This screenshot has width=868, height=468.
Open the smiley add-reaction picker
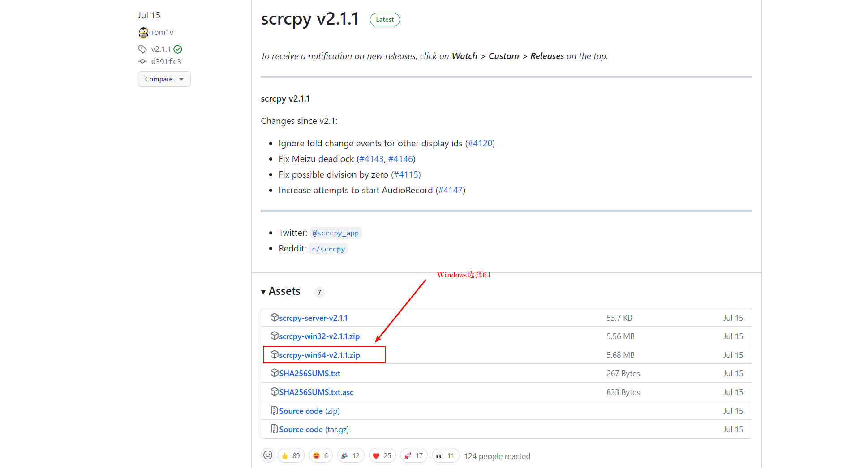pos(268,455)
